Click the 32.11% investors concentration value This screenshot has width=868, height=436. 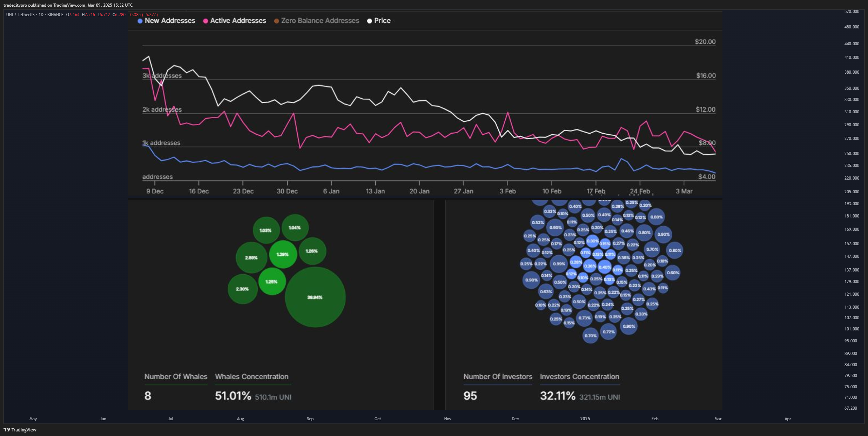tap(558, 396)
